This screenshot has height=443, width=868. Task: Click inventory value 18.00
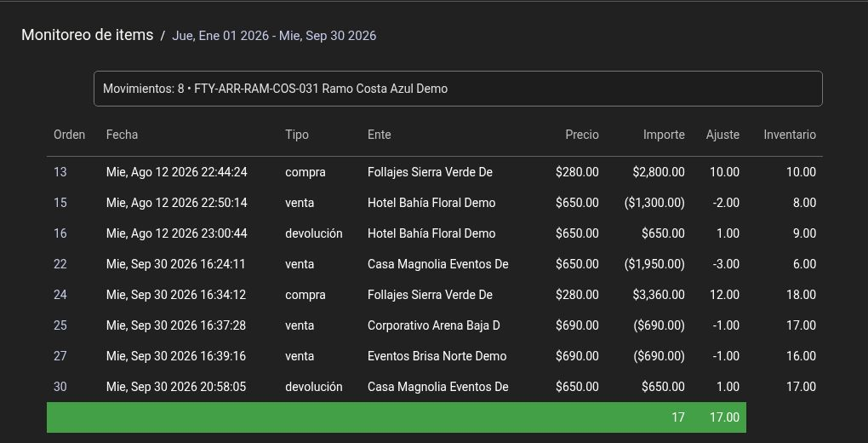(x=801, y=295)
